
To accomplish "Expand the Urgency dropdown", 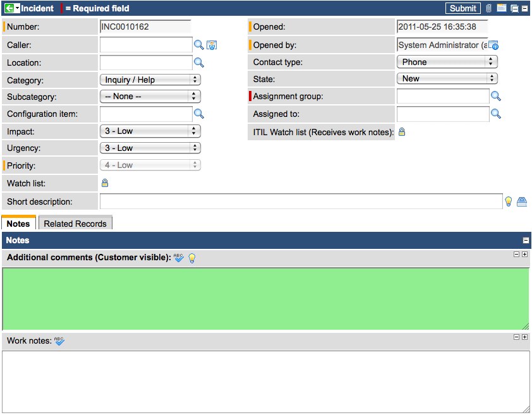I will point(150,148).
